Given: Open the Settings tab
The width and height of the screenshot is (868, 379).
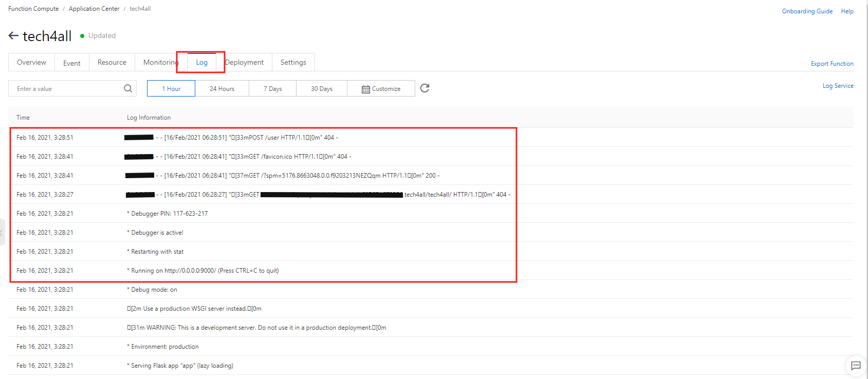Looking at the screenshot, I should coord(293,62).
